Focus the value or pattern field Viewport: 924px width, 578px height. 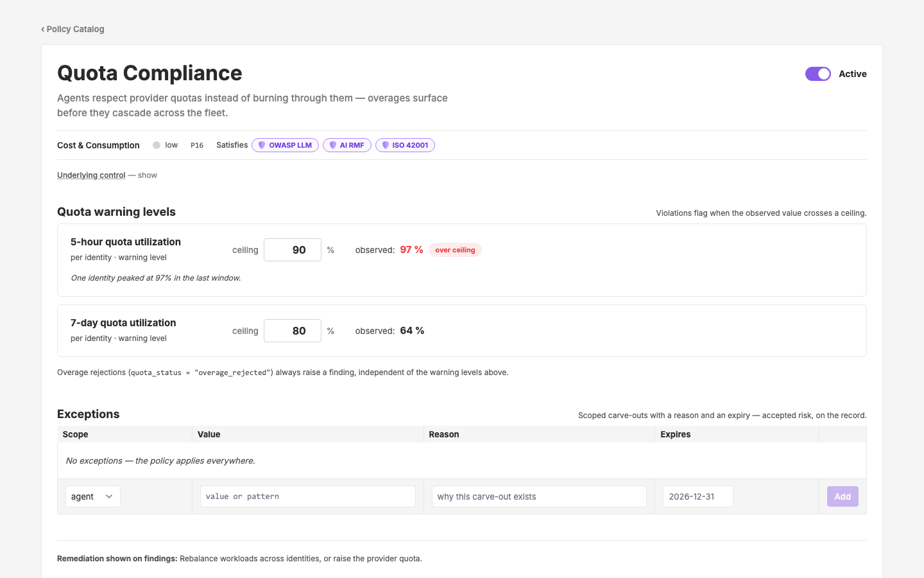[x=308, y=496]
